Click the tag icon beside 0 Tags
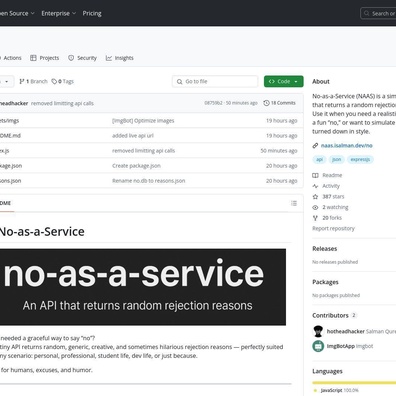396x396 pixels. coord(54,81)
